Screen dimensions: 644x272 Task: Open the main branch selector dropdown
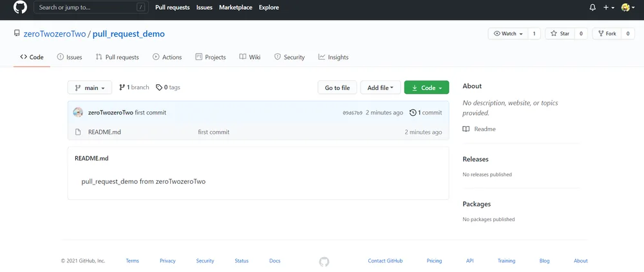[x=90, y=87]
